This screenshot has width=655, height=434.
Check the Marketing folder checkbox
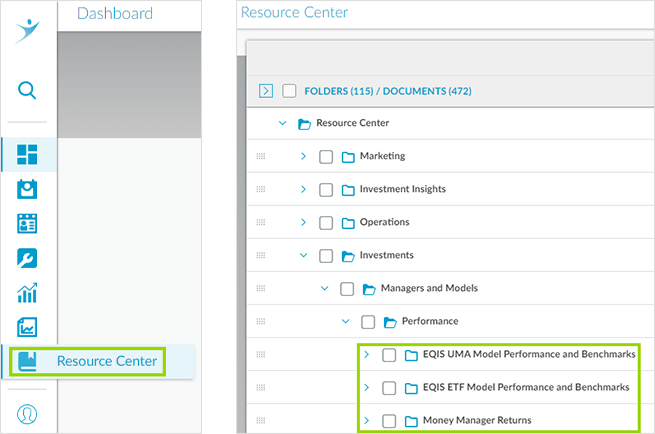(x=326, y=157)
